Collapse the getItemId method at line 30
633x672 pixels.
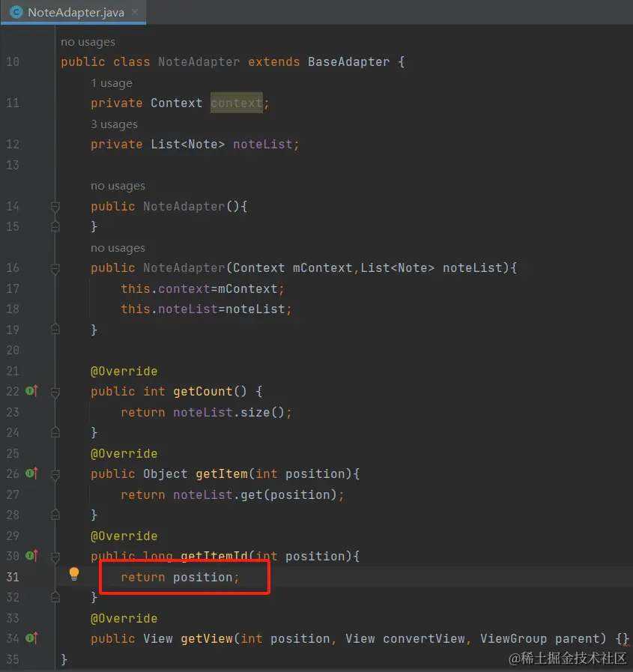pos(55,557)
